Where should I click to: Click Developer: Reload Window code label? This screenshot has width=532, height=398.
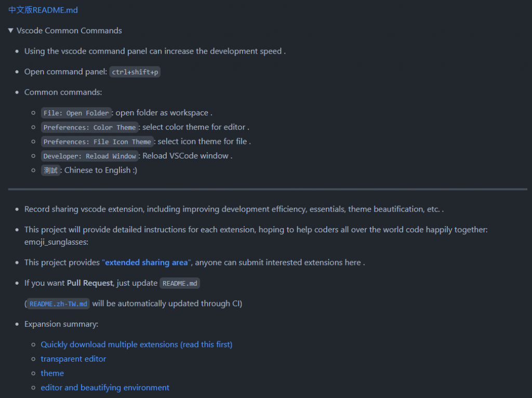click(89, 156)
